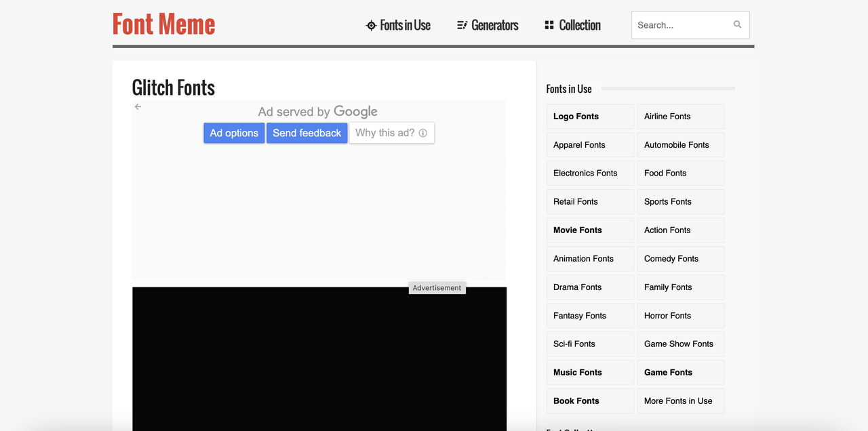Click the back arrow in the ad
This screenshot has width=868, height=431.
(138, 107)
